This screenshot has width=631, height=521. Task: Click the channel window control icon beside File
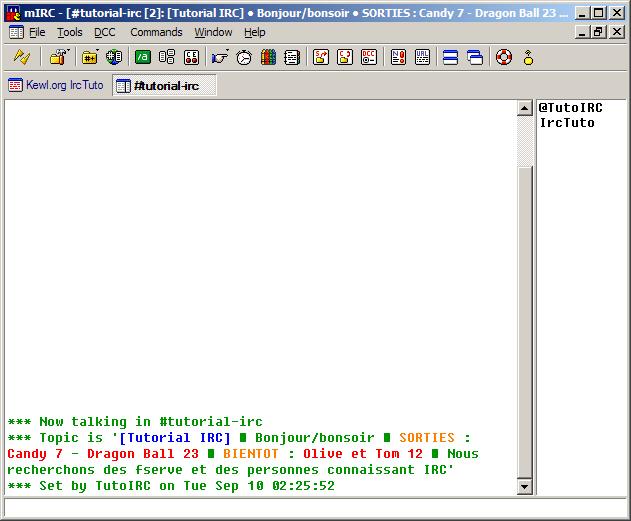pyautogui.click(x=16, y=32)
